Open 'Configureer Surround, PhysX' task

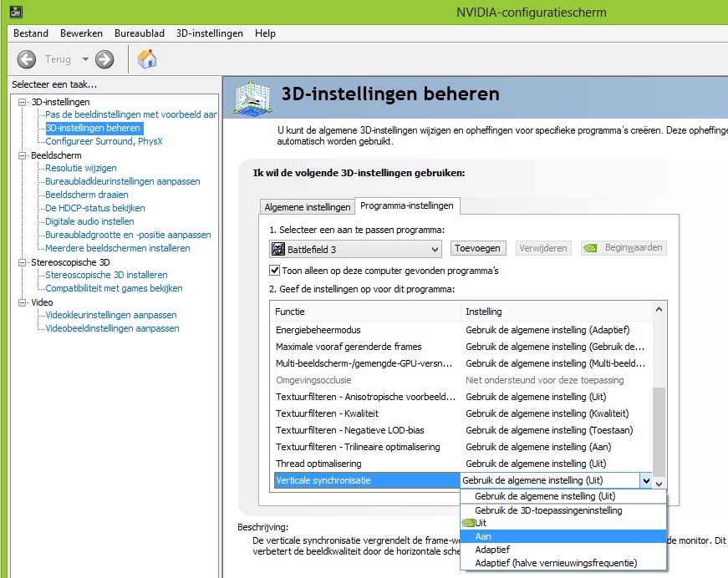coord(104,141)
